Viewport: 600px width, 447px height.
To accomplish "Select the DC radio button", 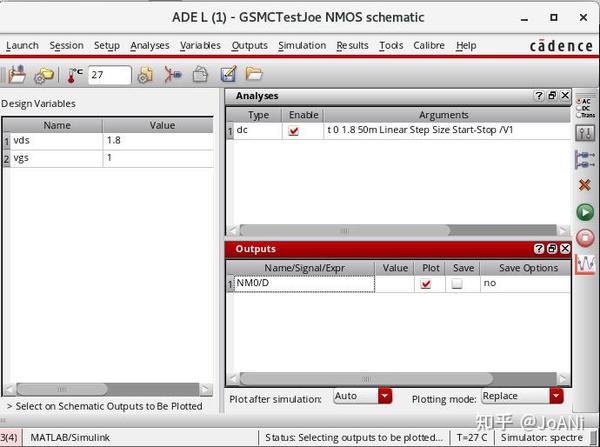I will click(x=579, y=108).
